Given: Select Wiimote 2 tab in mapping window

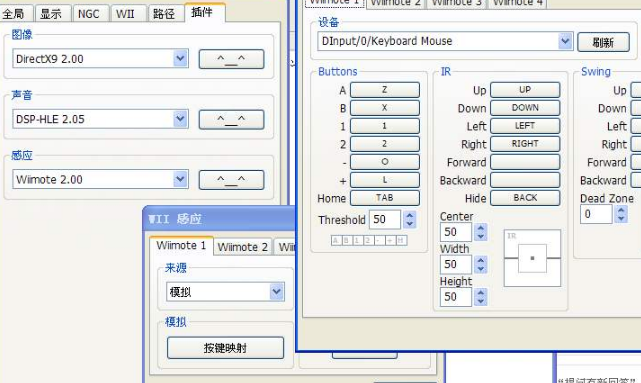Looking at the screenshot, I should click(396, 3).
